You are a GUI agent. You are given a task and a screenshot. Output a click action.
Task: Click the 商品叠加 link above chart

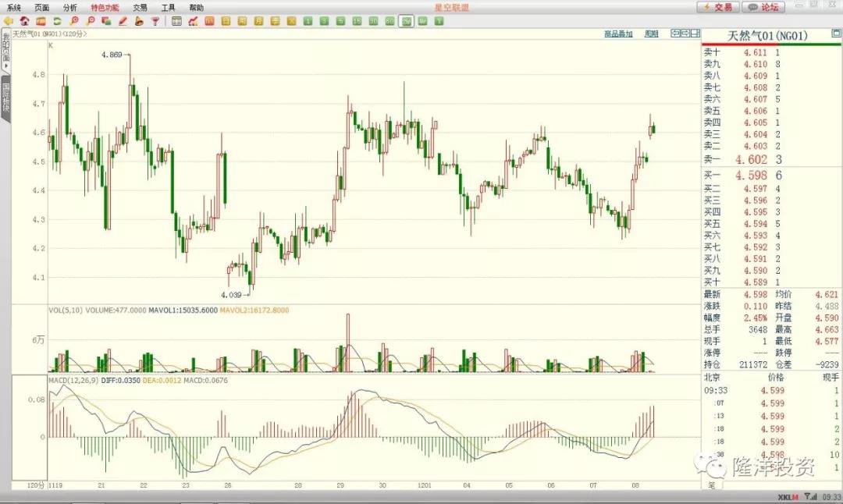[x=618, y=34]
